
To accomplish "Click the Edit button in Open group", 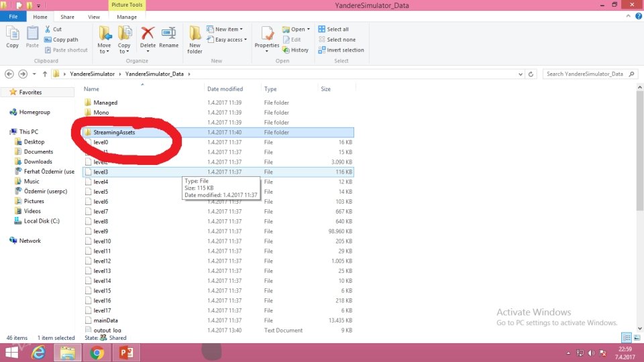I will (292, 40).
